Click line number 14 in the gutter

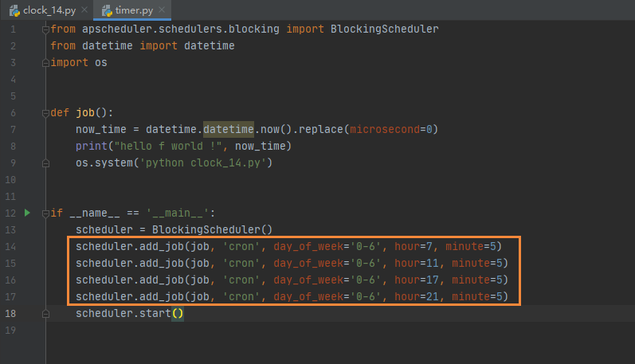pyautogui.click(x=10, y=247)
